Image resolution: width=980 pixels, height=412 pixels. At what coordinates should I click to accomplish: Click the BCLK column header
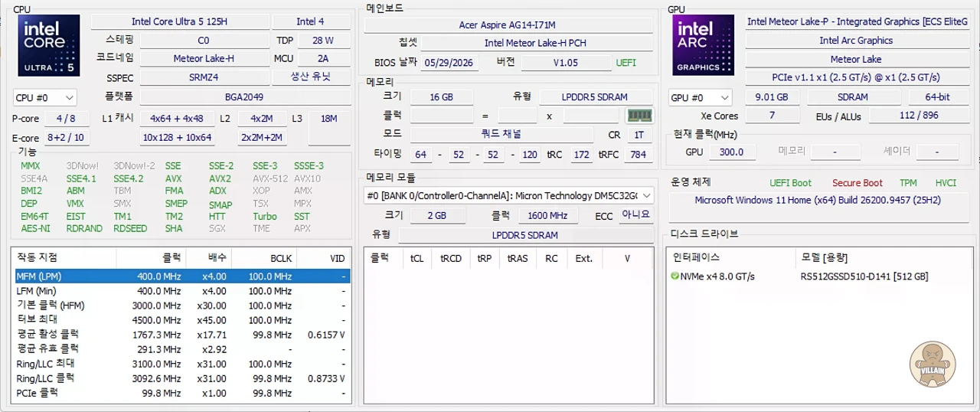click(264, 258)
